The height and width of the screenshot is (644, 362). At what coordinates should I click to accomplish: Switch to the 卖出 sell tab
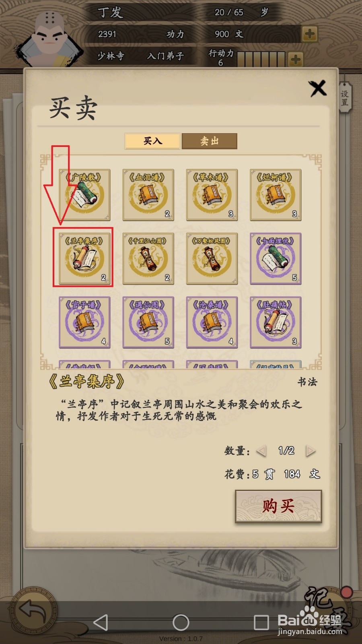(x=210, y=141)
